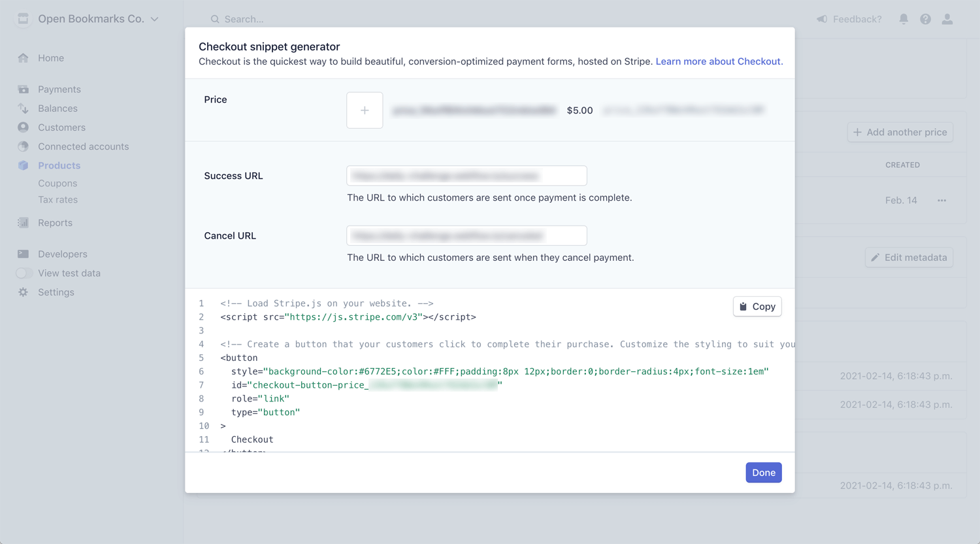Open the three-dot menu for Feb. 14 row

click(x=941, y=201)
